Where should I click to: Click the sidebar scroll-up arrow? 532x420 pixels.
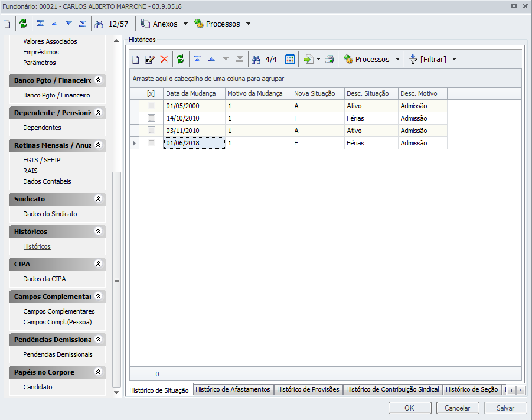click(x=117, y=41)
